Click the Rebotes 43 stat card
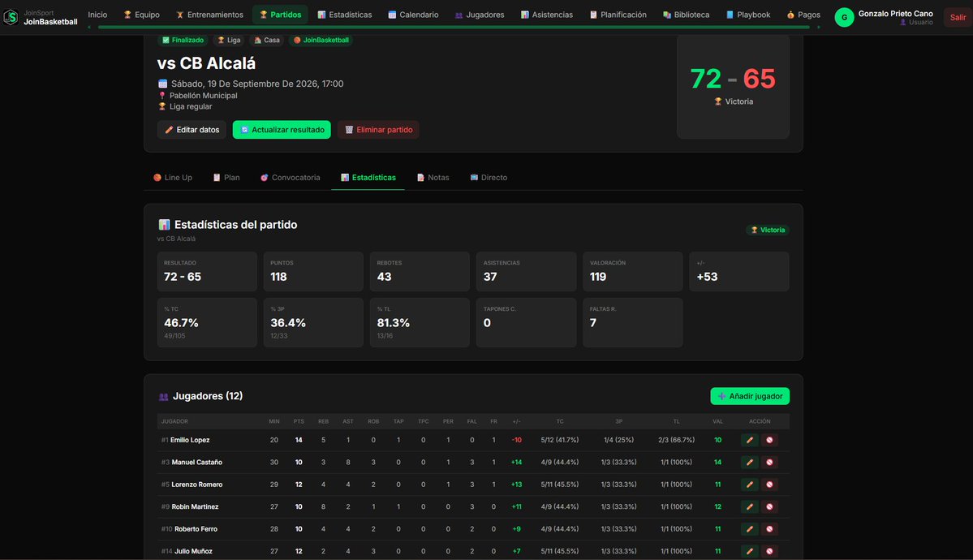This screenshot has width=973, height=560. [420, 271]
